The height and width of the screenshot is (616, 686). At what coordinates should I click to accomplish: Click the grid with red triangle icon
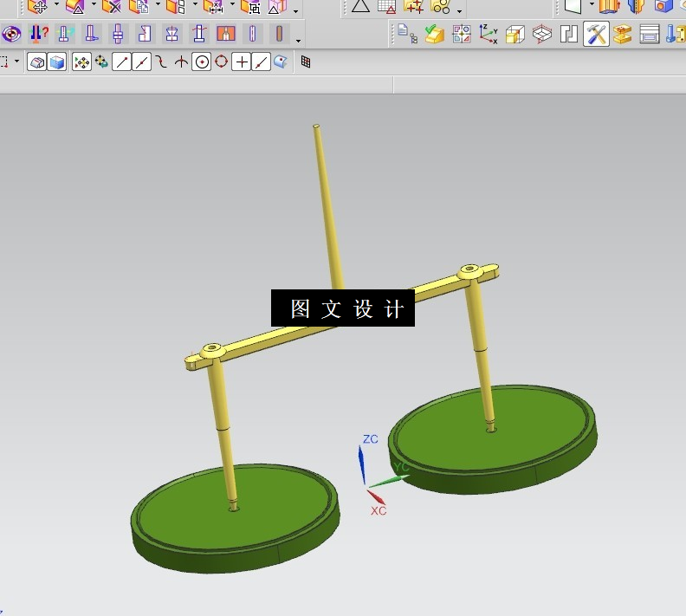click(387, 6)
